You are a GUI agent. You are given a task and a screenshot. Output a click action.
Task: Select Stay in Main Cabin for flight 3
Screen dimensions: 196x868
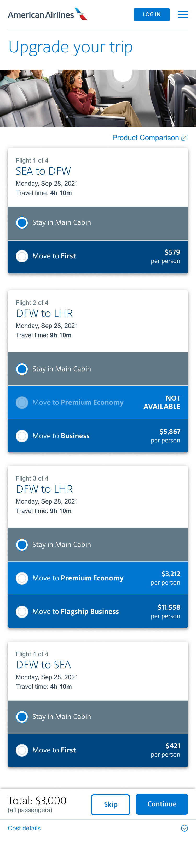point(22,545)
